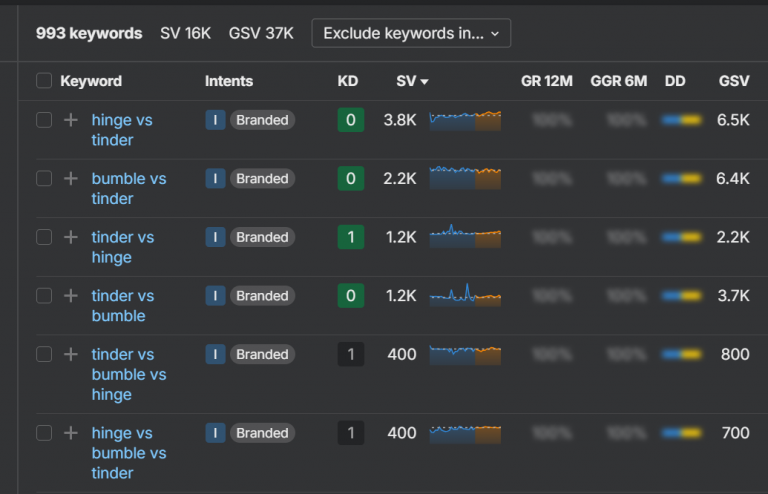Open the 'bumble vs tinder' keyword link

click(x=128, y=188)
